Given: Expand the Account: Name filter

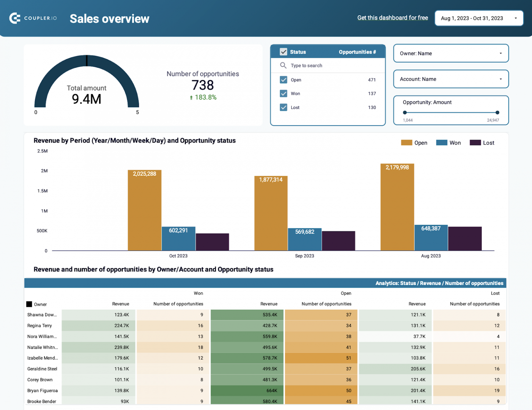Looking at the screenshot, I should click(451, 79).
